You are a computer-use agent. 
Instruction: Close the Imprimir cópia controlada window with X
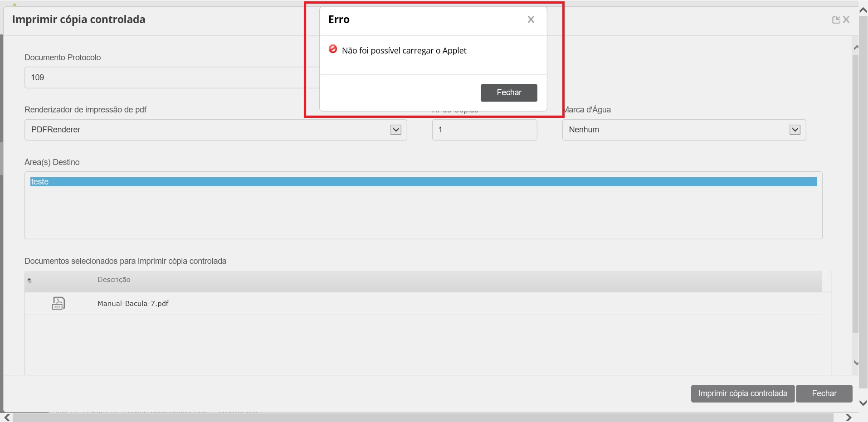(846, 20)
